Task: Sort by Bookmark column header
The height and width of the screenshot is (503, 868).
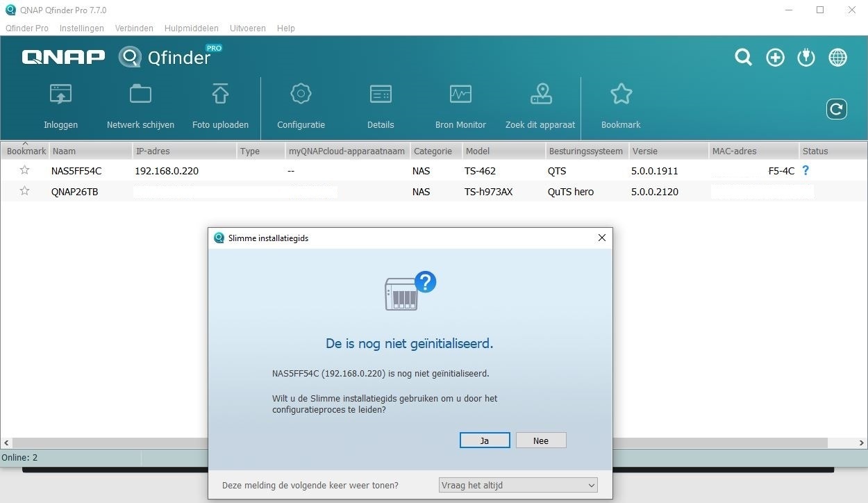Action: point(26,151)
